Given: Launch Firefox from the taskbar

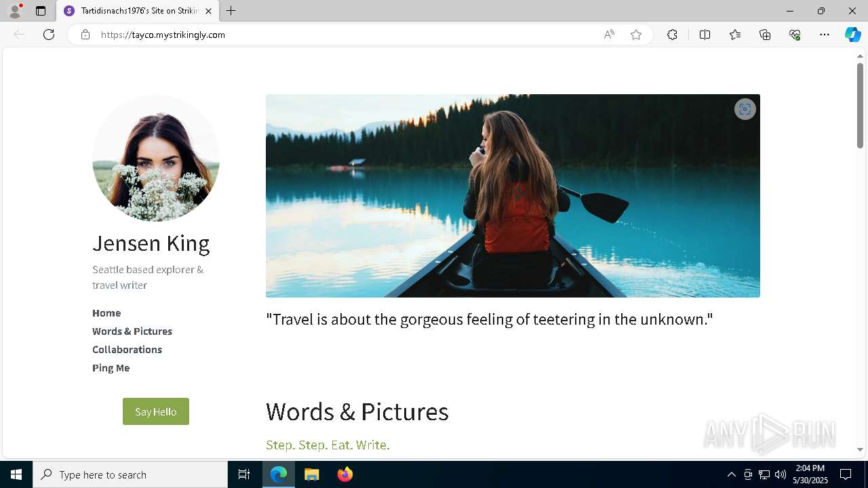Looking at the screenshot, I should tap(345, 474).
